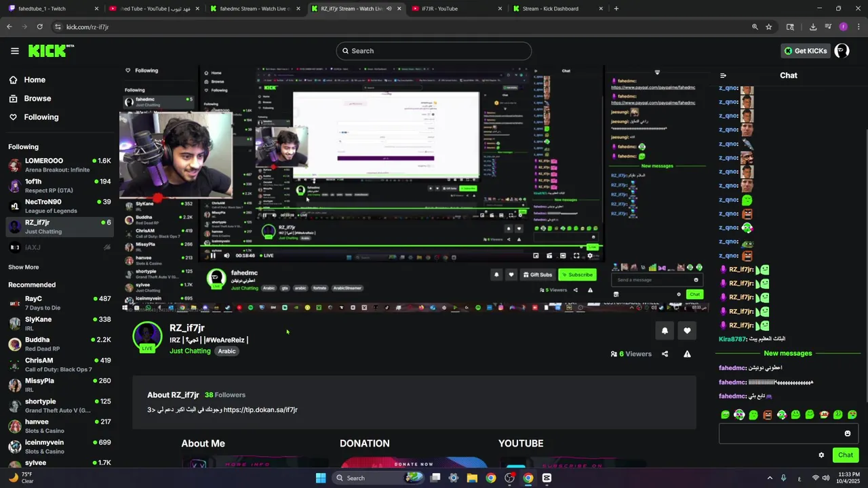Open NecTroN90 channel in sidebar
868x488 pixels.
pyautogui.click(x=60, y=205)
